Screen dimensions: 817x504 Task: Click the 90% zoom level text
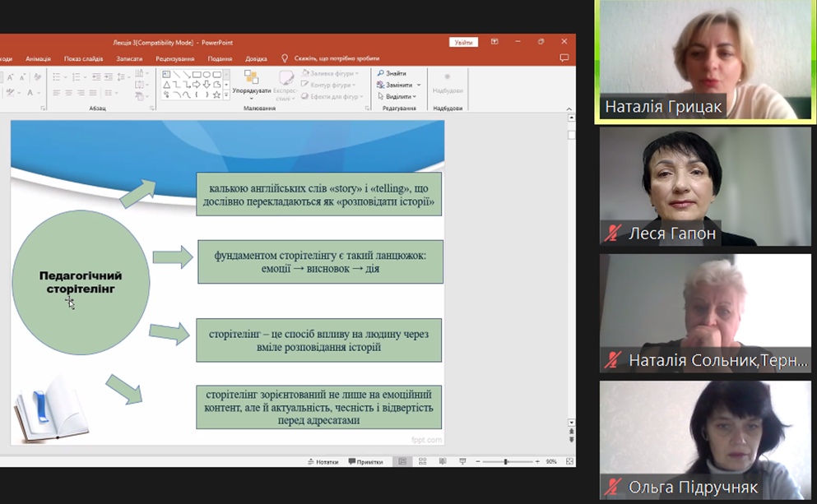pyautogui.click(x=551, y=461)
